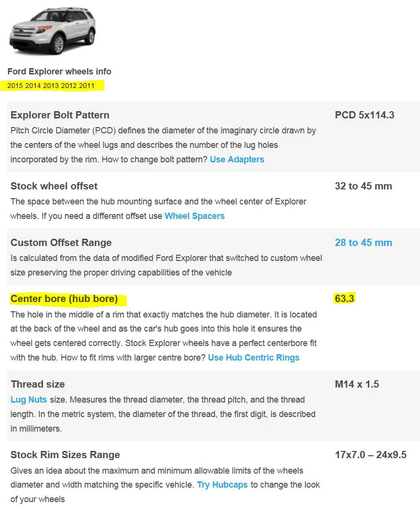Click the PCD 5x114.3 value
Screen dimensions: 420x506
[364, 115]
